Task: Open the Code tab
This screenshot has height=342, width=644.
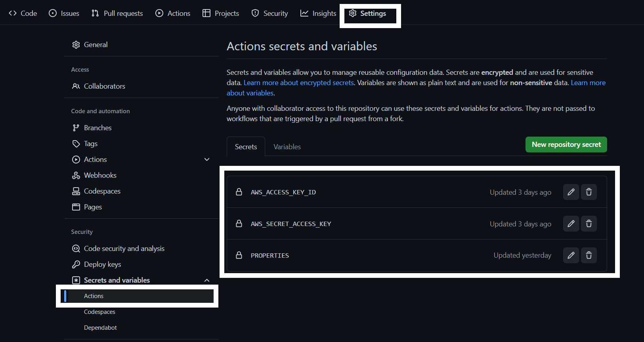Action: pyautogui.click(x=23, y=13)
